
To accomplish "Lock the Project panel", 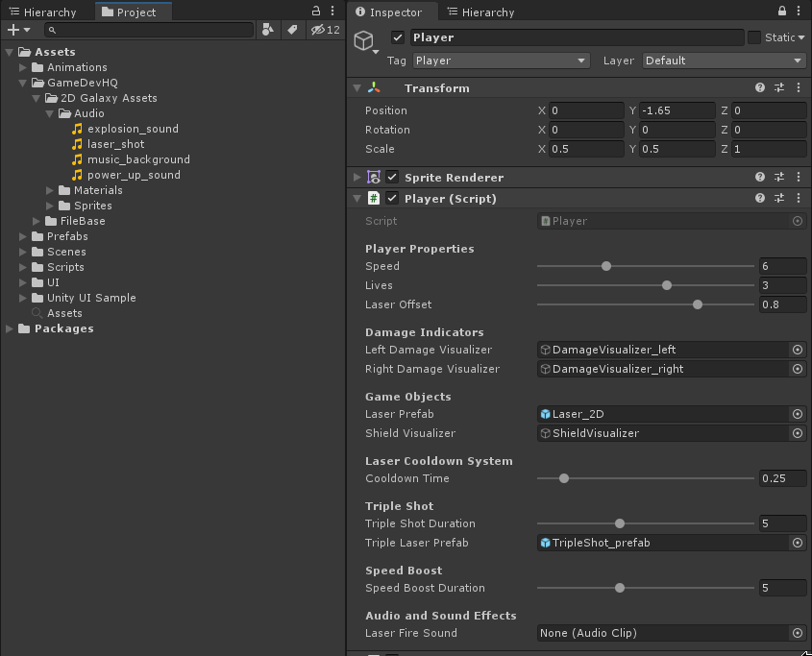I will (x=316, y=11).
